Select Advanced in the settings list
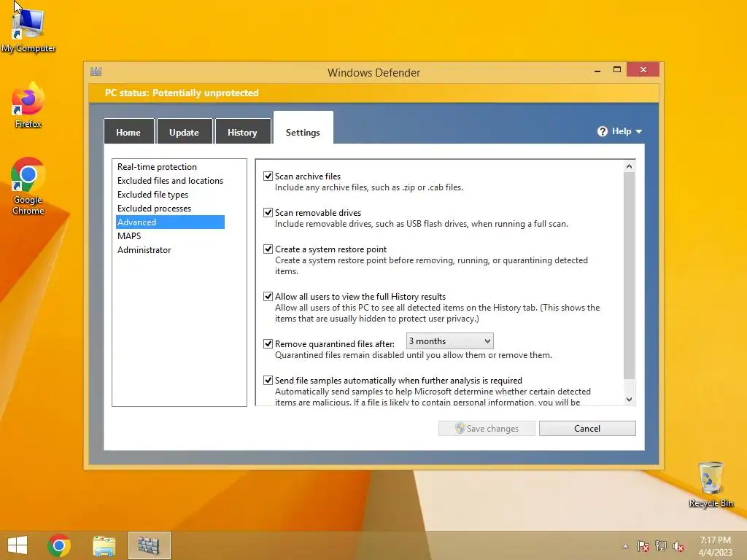This screenshot has height=560, width=747. coord(170,222)
